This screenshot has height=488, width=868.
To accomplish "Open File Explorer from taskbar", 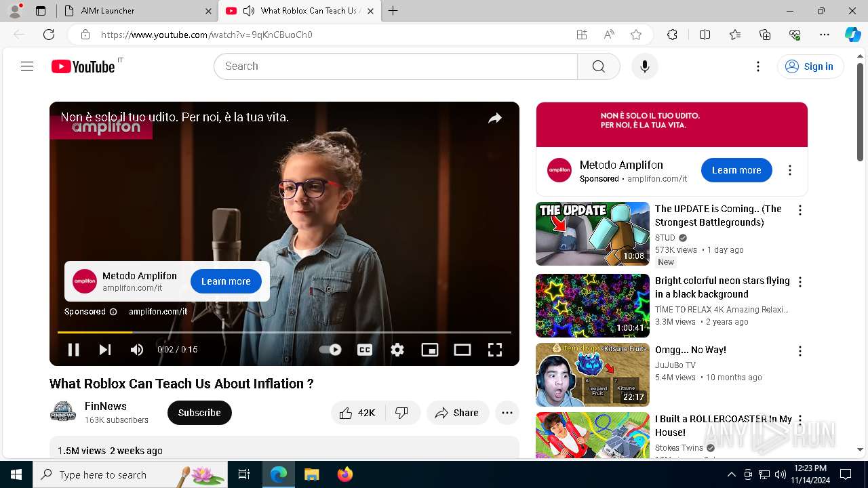I will click(x=312, y=474).
